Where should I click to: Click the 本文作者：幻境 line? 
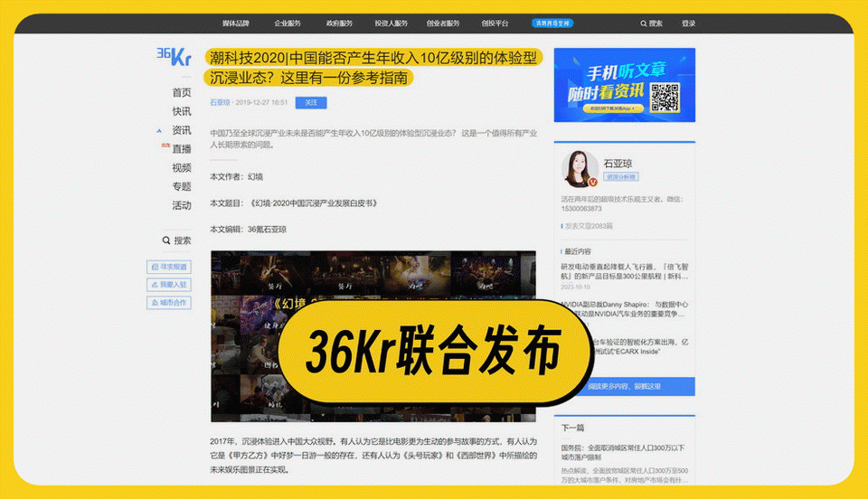236,176
